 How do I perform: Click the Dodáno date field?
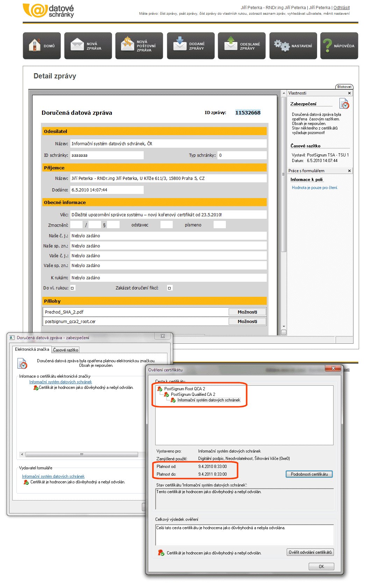tap(107, 190)
